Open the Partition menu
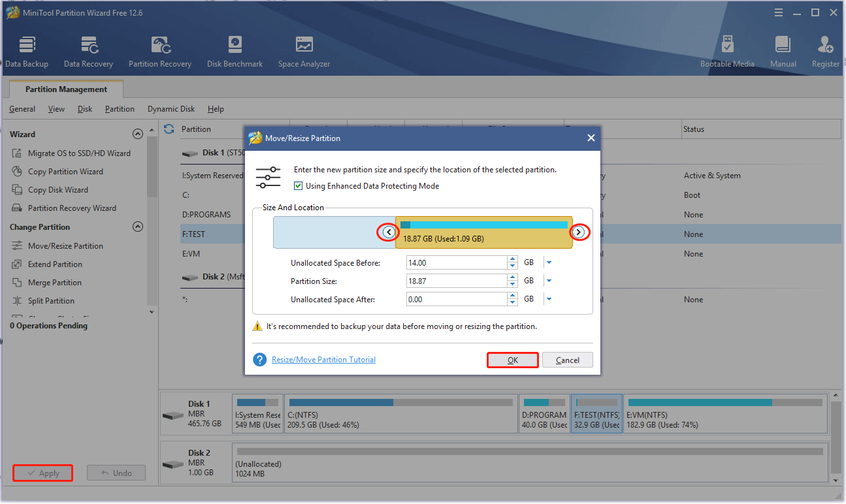The width and height of the screenshot is (846, 504). [x=120, y=109]
